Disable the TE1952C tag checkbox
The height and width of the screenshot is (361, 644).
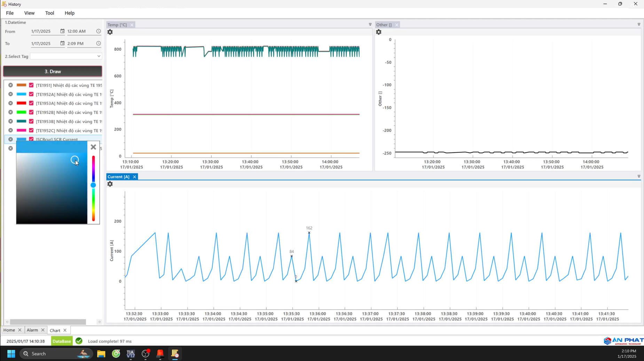point(31,130)
